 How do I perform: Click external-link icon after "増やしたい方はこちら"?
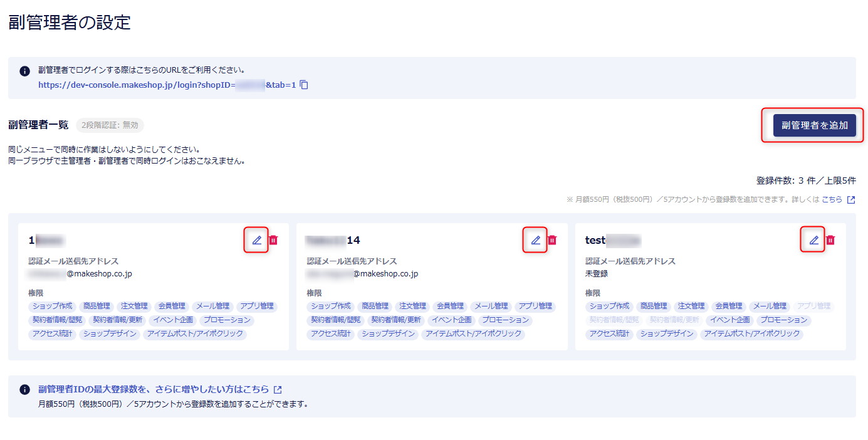(x=278, y=389)
